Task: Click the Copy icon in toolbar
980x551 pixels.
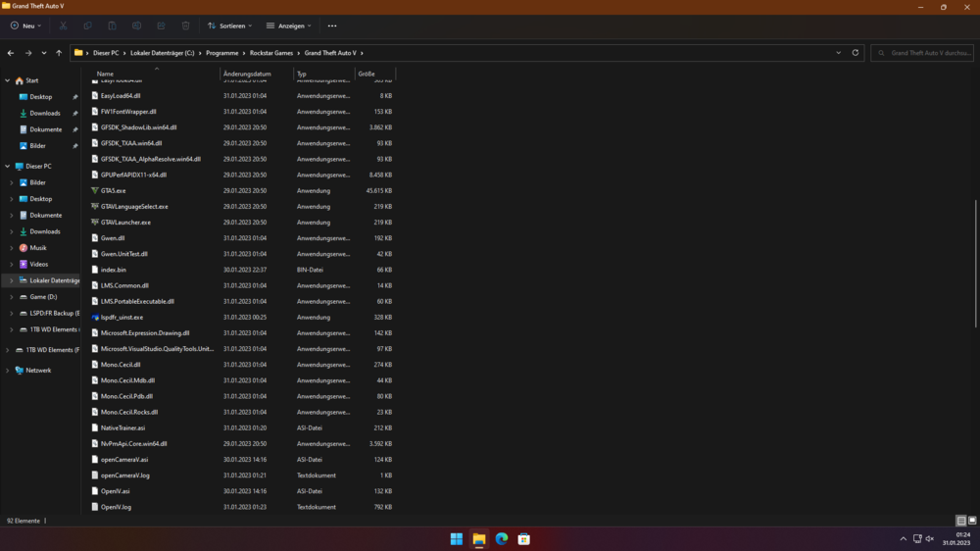Action: [87, 25]
